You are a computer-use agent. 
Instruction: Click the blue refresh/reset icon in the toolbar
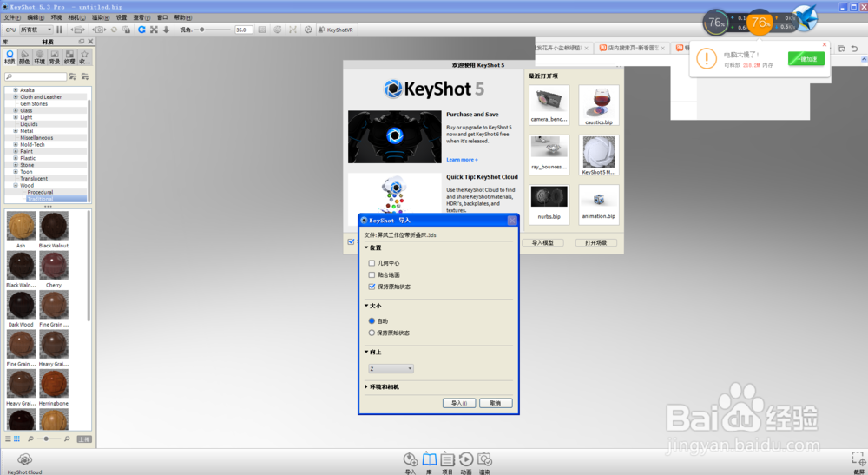click(141, 30)
